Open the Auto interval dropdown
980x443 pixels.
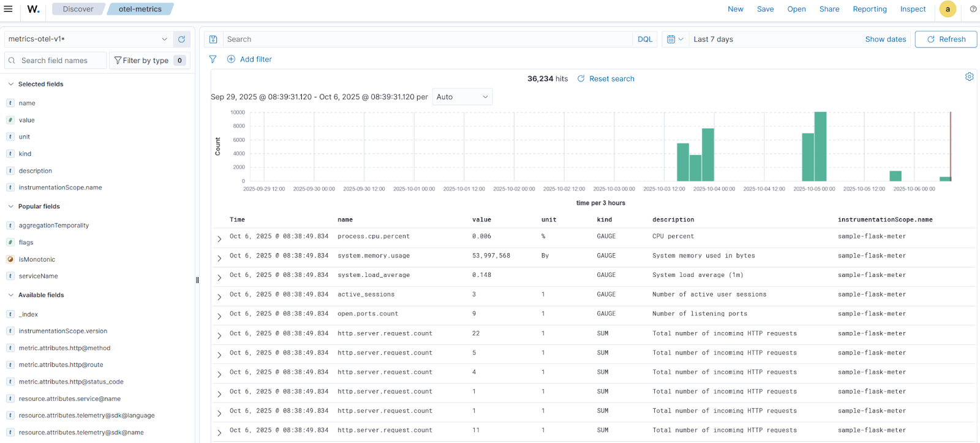[x=462, y=97]
